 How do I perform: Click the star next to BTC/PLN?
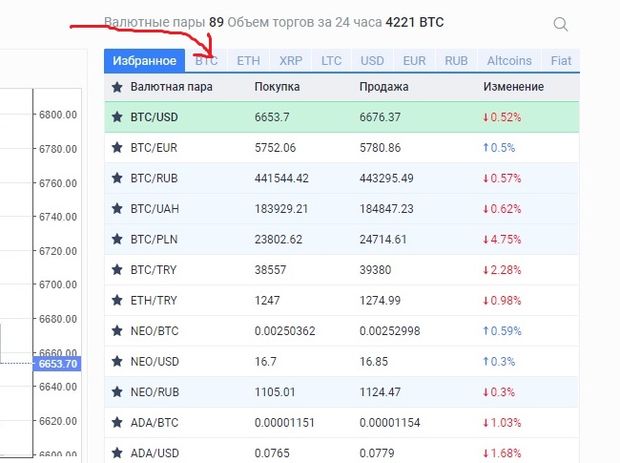pyautogui.click(x=116, y=238)
